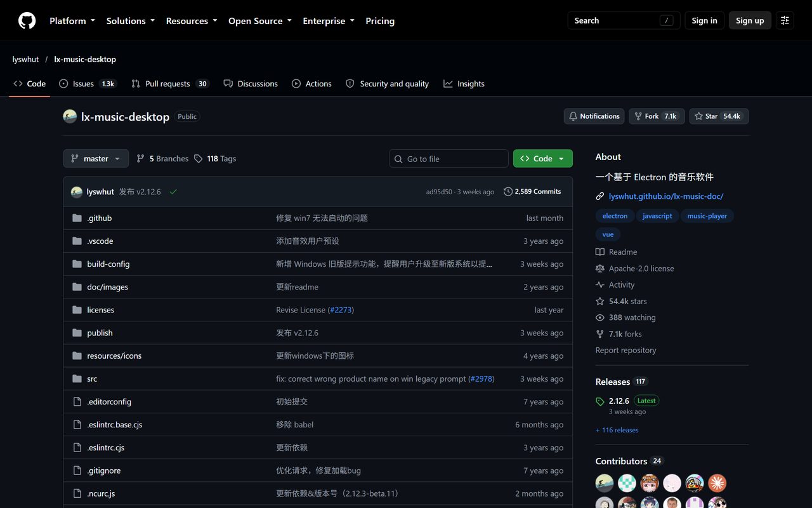Expand the Platform menu in header
812x508 pixels.
[x=72, y=20]
